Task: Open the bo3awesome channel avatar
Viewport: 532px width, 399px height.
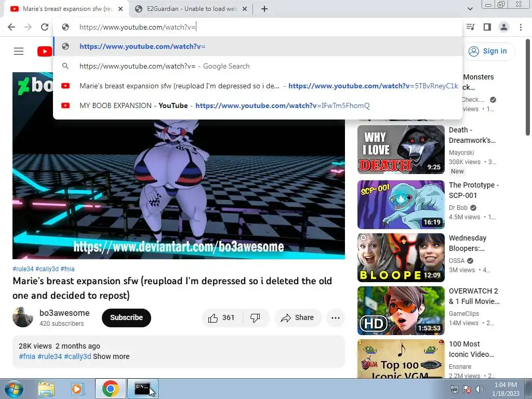Action: click(23, 317)
